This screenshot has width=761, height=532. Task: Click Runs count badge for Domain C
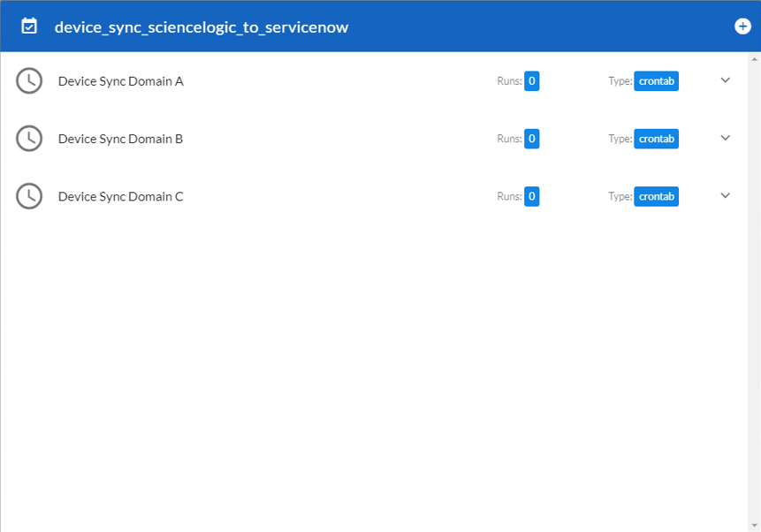531,196
